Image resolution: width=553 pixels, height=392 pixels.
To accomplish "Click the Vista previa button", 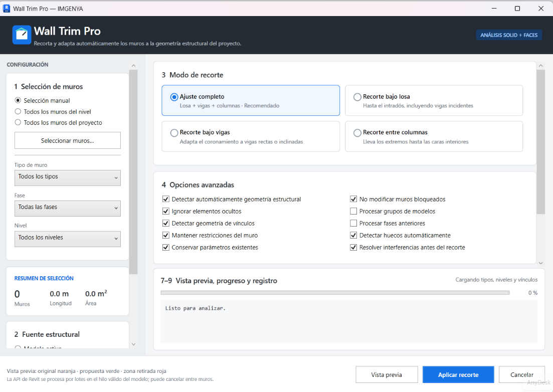I will [387, 375].
